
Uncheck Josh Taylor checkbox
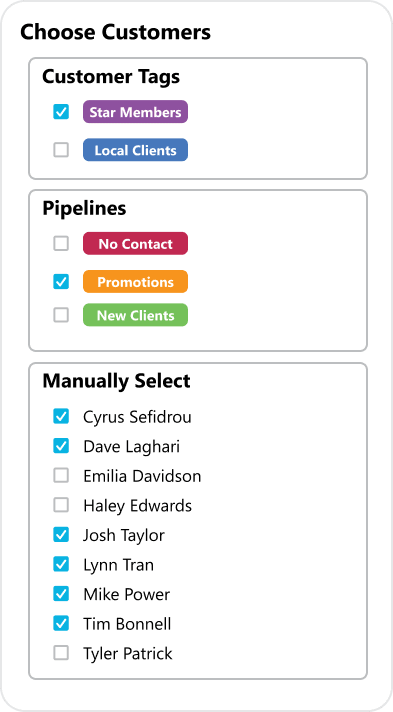tap(61, 534)
